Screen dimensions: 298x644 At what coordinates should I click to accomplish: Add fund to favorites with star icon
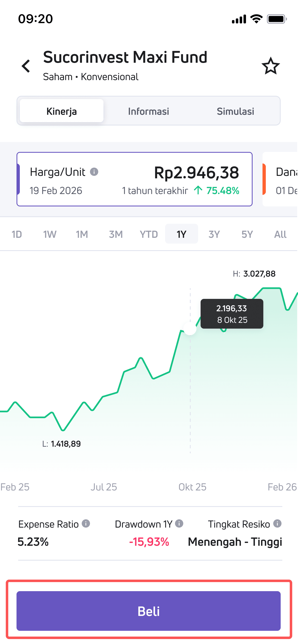271,66
